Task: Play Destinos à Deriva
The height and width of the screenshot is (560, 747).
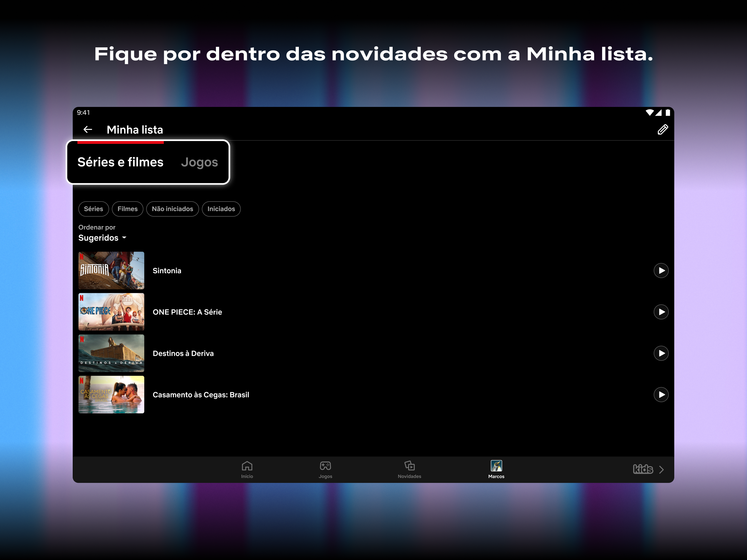Action: tap(661, 353)
